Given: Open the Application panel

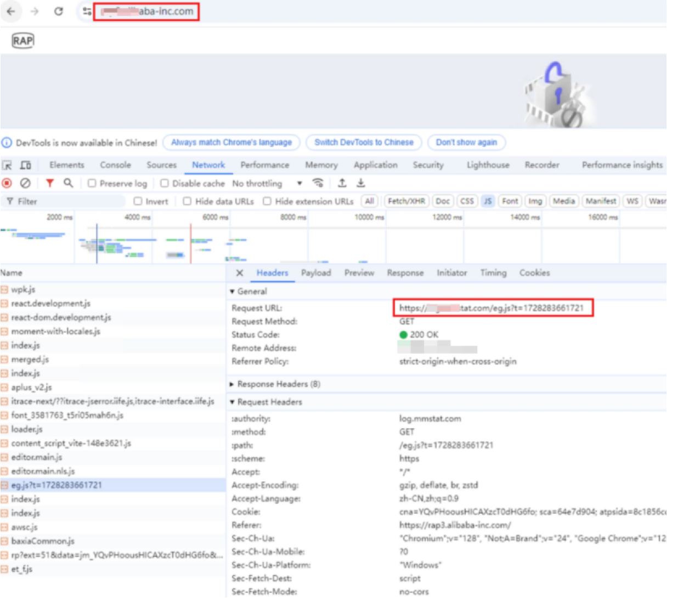Looking at the screenshot, I should [376, 165].
